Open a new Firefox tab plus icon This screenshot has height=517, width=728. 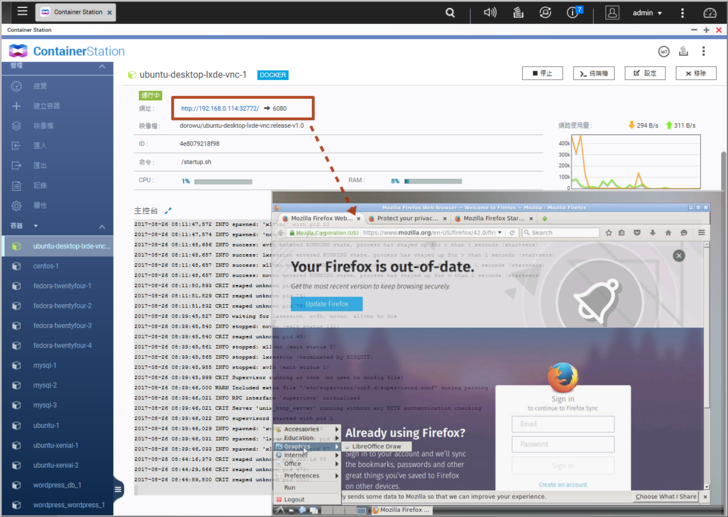[x=545, y=218]
